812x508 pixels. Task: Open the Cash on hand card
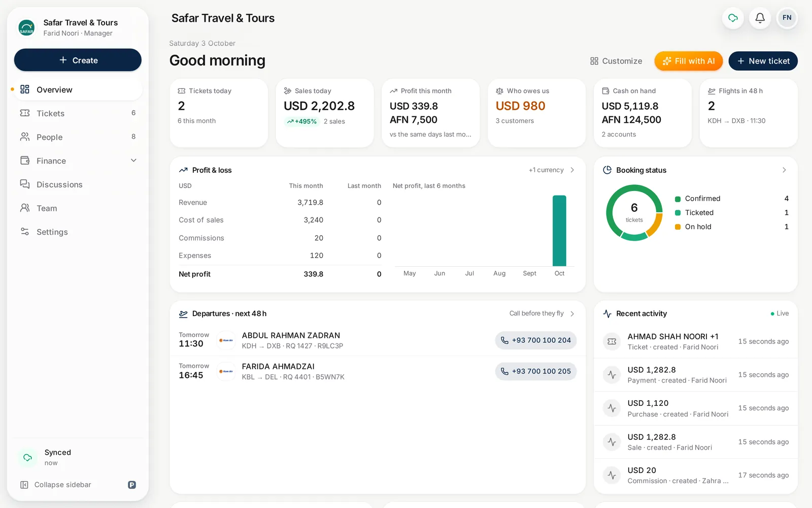point(643,113)
